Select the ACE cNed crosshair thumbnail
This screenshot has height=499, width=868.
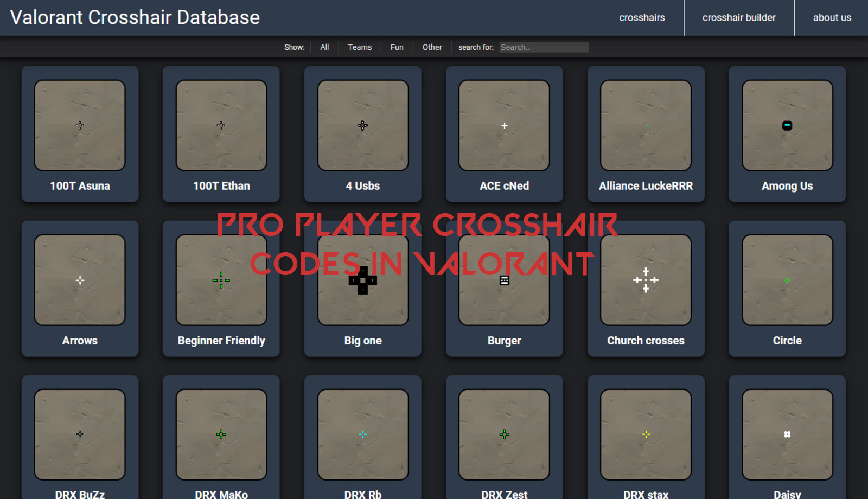point(505,125)
